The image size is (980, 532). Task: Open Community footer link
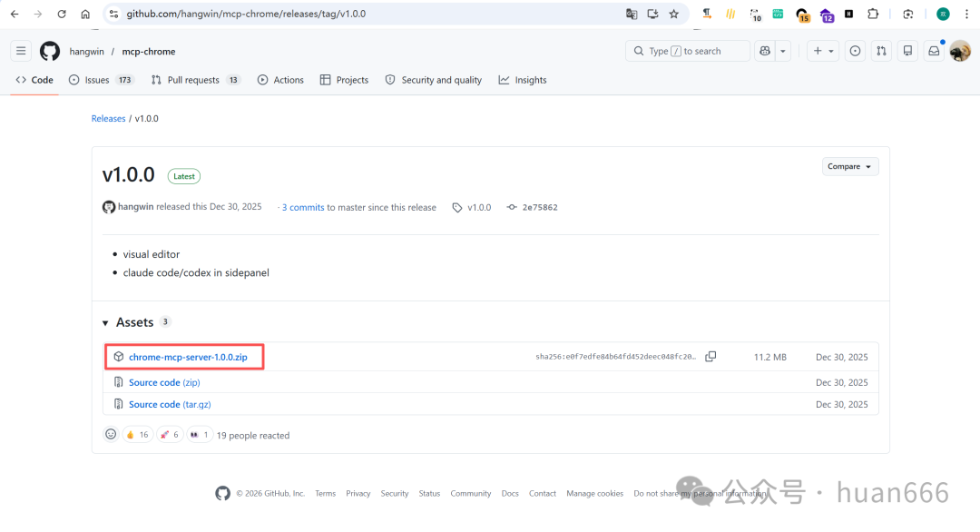471,493
